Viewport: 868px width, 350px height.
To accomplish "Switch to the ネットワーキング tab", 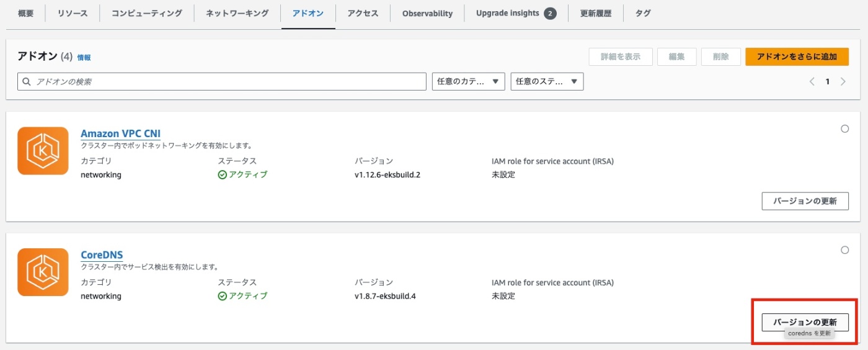I will [x=237, y=13].
